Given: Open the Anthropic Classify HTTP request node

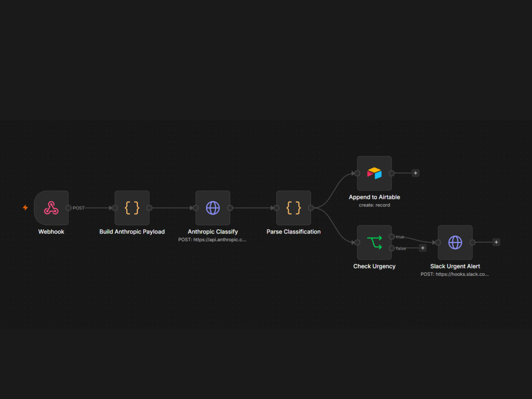Looking at the screenshot, I should click(213, 207).
